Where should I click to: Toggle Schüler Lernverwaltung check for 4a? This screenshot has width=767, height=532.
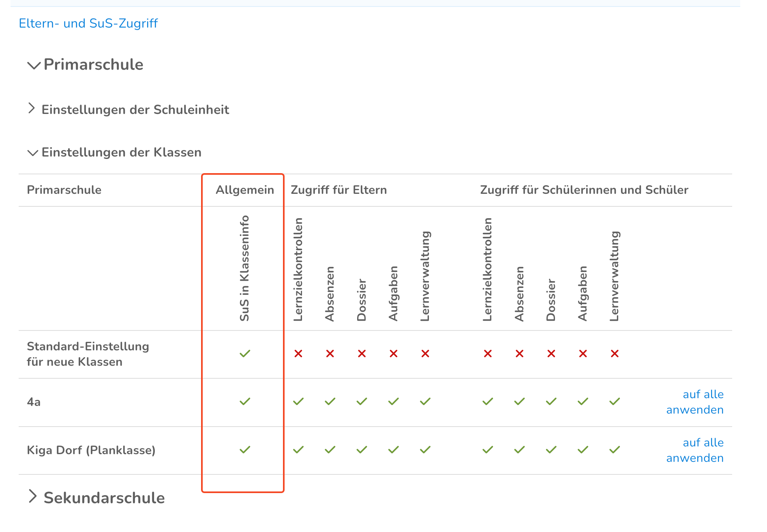click(615, 401)
